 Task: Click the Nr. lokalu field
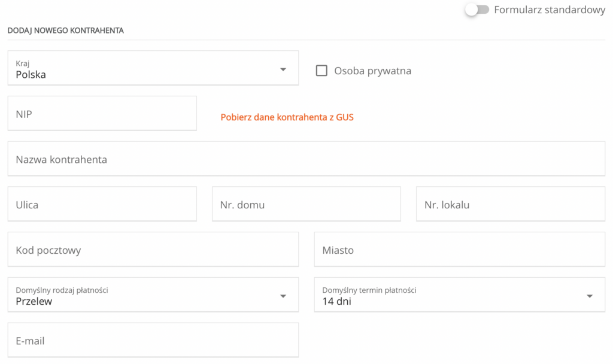(x=510, y=204)
